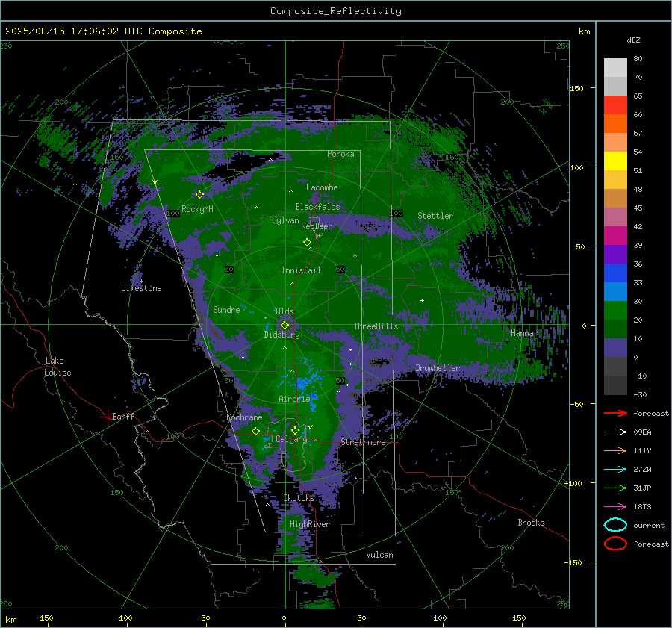Click yellow diamond marker beside RockyMH

tap(199, 195)
